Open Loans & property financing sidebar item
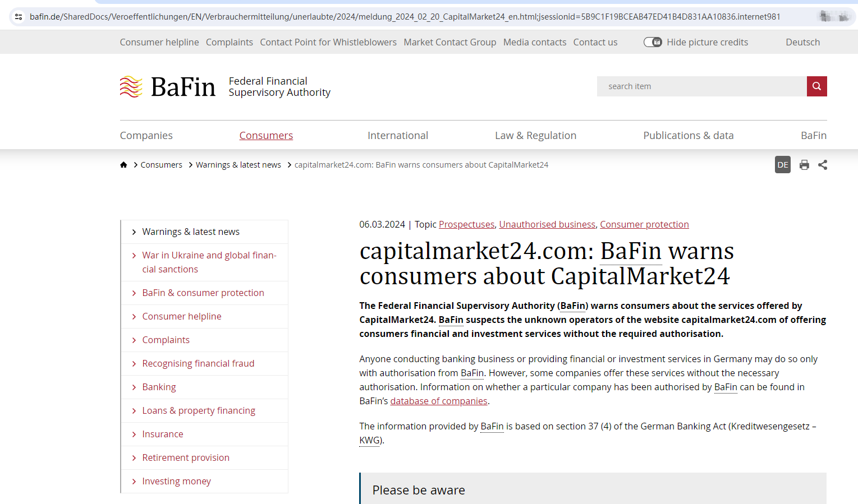Image resolution: width=858 pixels, height=504 pixels. pos(199,410)
